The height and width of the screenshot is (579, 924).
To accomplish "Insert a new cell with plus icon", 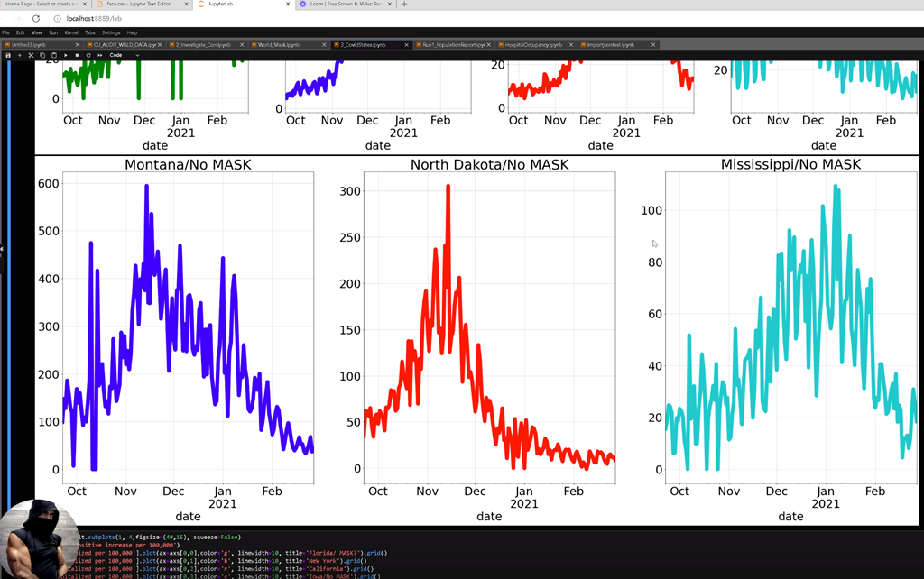I will click(19, 55).
